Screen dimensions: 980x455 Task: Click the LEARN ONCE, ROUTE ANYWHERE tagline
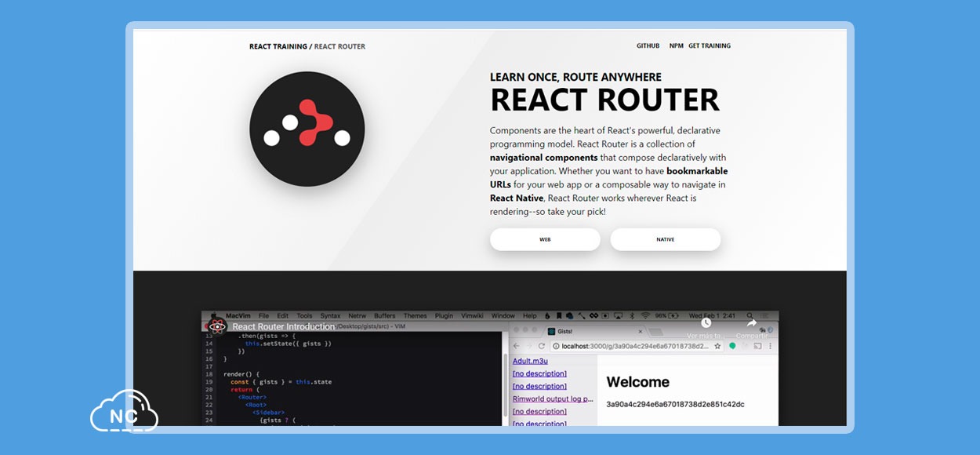[575, 77]
